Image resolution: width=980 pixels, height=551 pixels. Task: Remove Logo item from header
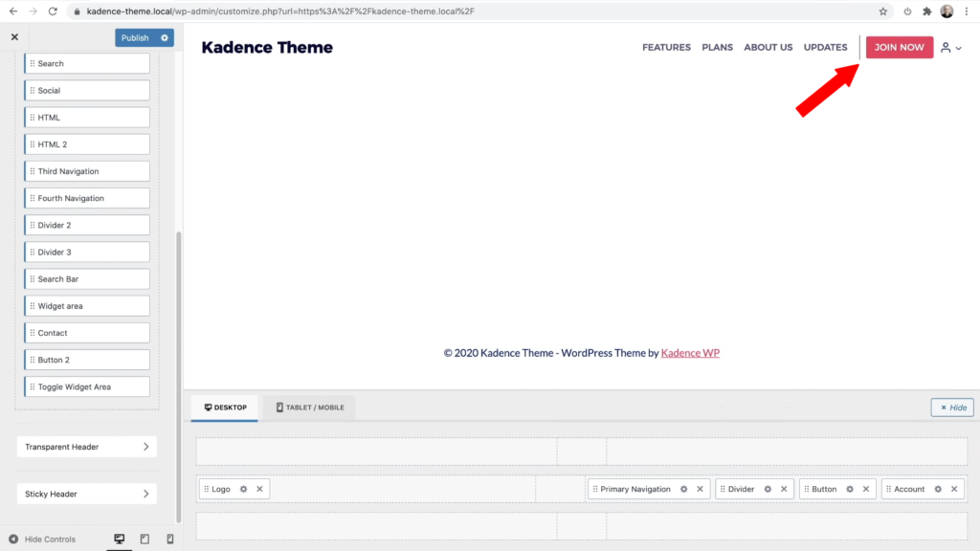tap(259, 489)
